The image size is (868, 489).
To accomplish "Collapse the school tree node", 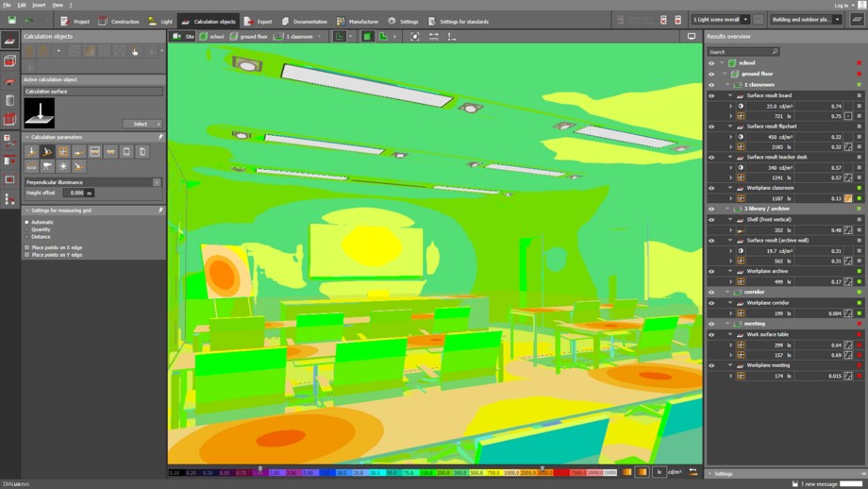I will [x=724, y=63].
